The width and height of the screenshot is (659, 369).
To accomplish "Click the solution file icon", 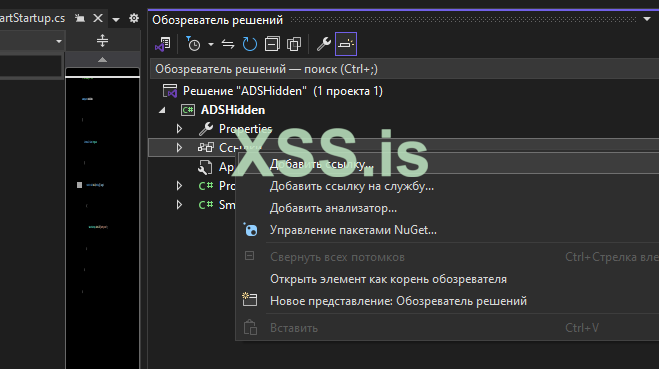I will pos(170,91).
